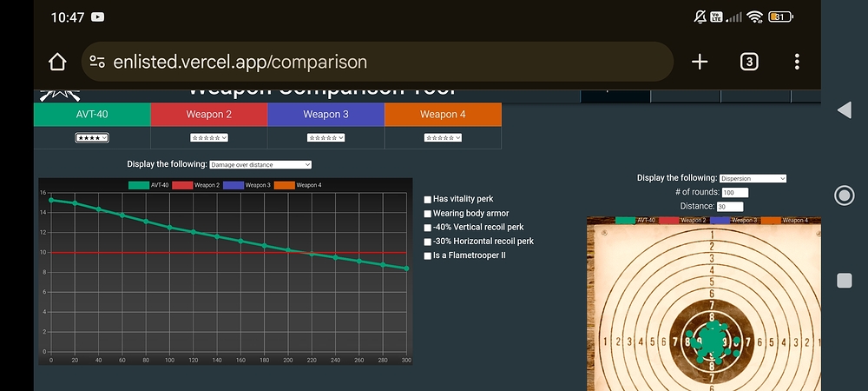This screenshot has height=391, width=868.
Task: Open the AVT-40 star rating dropdown
Action: tap(92, 137)
